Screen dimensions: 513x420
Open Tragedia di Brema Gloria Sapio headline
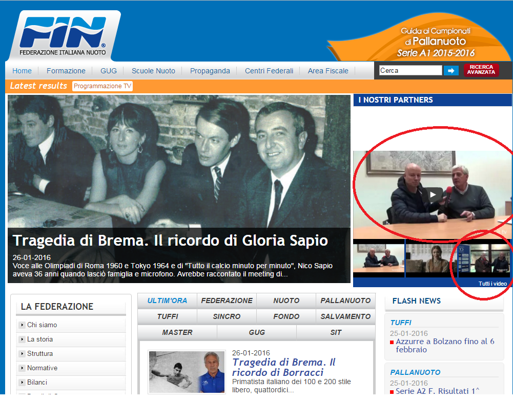coord(170,241)
